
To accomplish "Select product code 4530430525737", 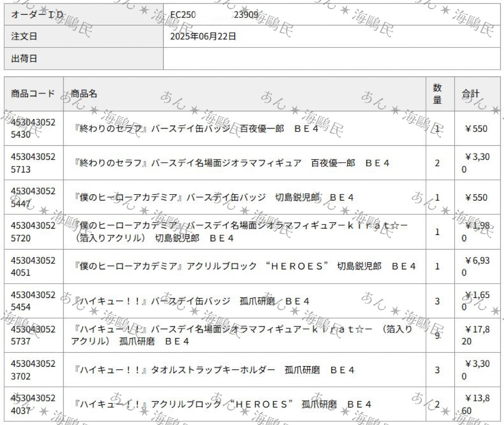I will (x=33, y=335).
